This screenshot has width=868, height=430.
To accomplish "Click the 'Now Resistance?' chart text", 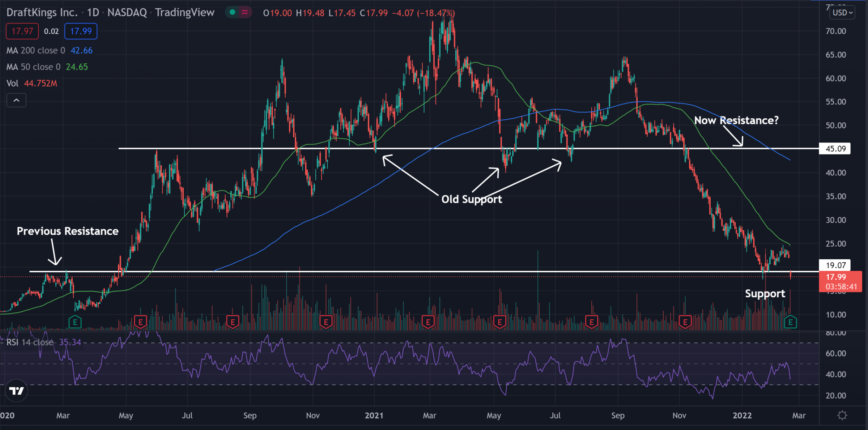I will tap(736, 120).
